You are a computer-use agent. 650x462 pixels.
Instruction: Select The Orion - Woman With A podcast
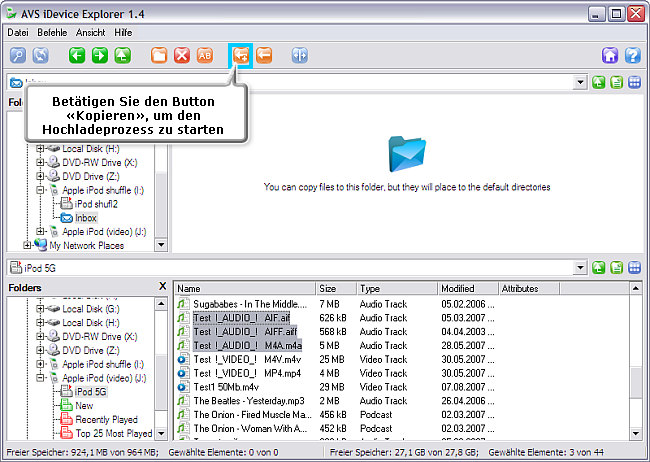(x=250, y=428)
